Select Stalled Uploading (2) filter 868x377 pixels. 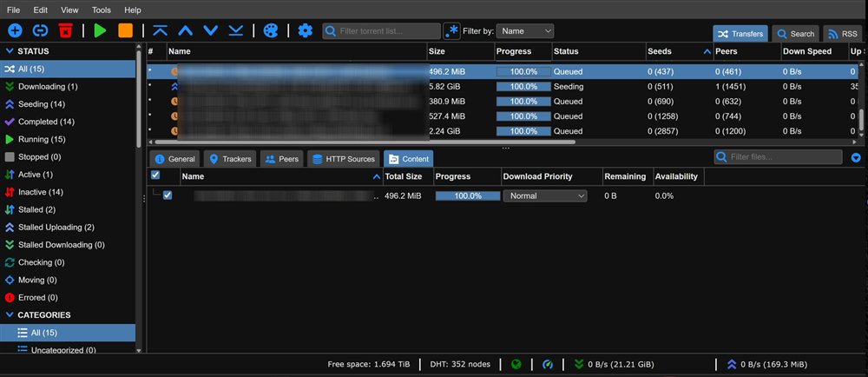(x=56, y=228)
